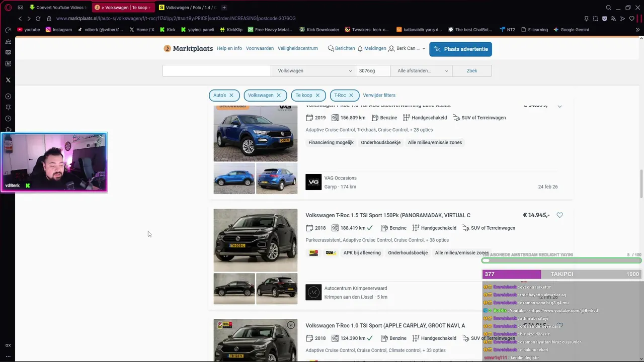
Task: Open the Opera GX menu logo
Action: 8,8
